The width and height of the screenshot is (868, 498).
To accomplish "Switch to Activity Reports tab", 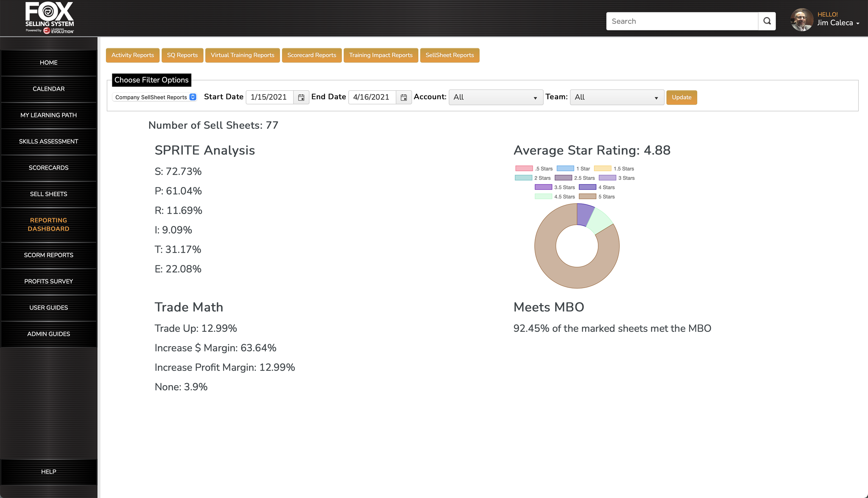I will [x=132, y=55].
